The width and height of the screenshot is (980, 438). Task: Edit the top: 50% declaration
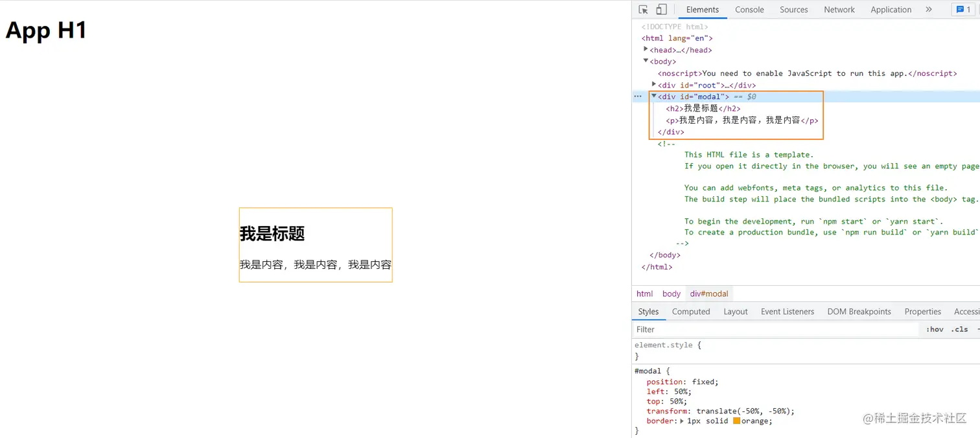coord(666,401)
